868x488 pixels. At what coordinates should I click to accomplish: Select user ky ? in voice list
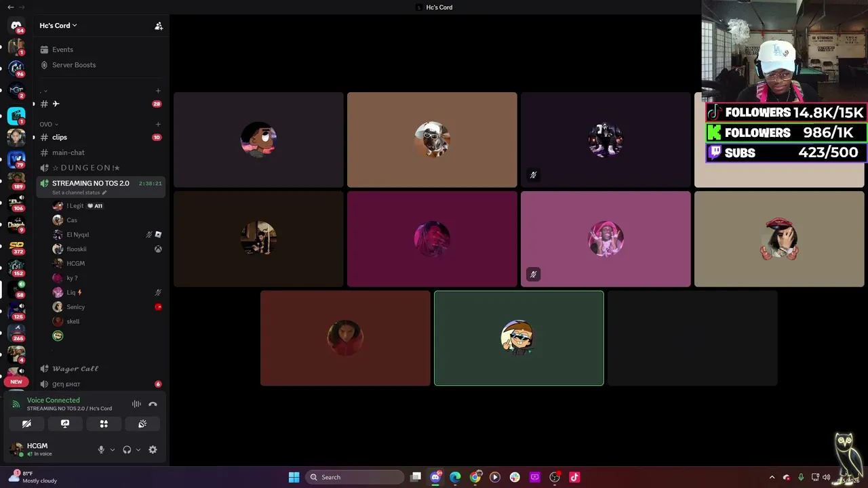[107, 278]
